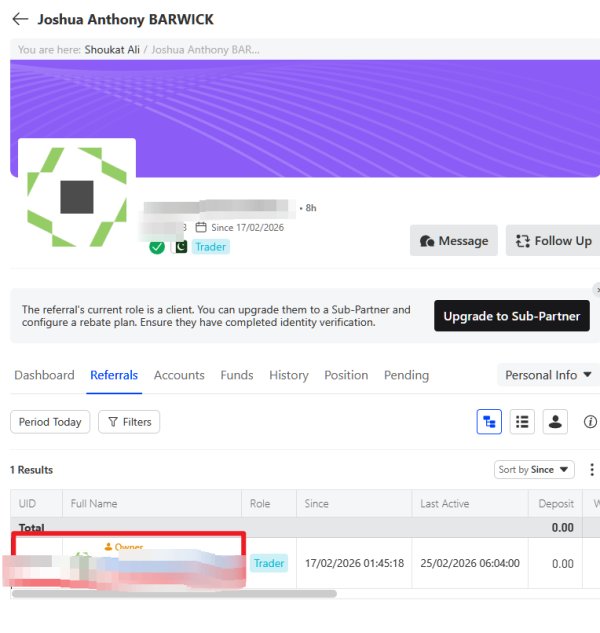Screen dimensions: 600x633
Task: Switch to the History tab
Action: pos(289,375)
